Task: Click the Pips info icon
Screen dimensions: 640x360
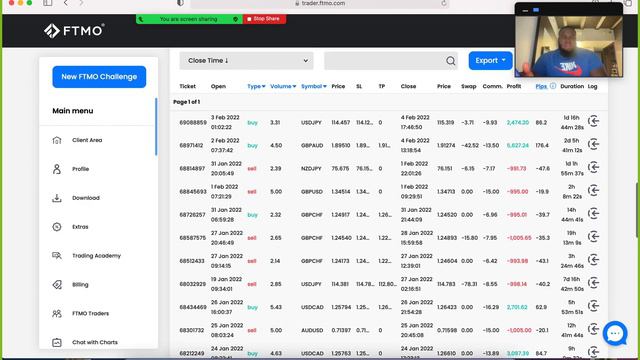Action: (553, 86)
